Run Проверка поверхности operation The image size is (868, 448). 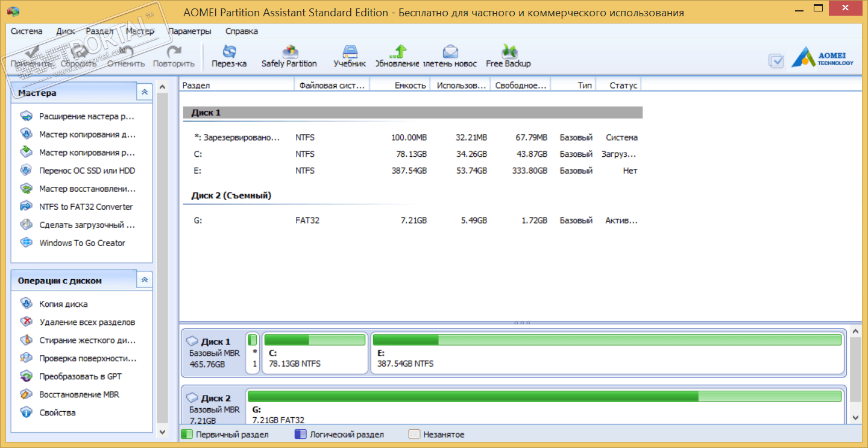coord(78,358)
